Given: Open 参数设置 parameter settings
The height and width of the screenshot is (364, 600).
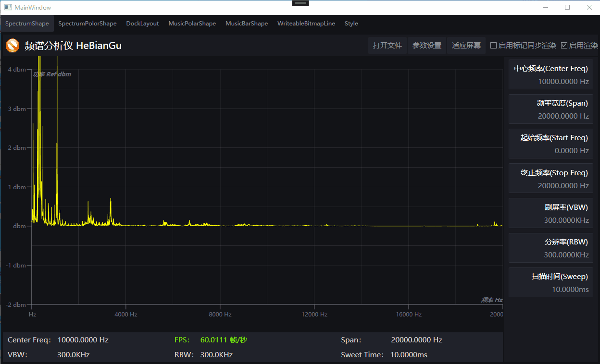Looking at the screenshot, I should 427,46.
